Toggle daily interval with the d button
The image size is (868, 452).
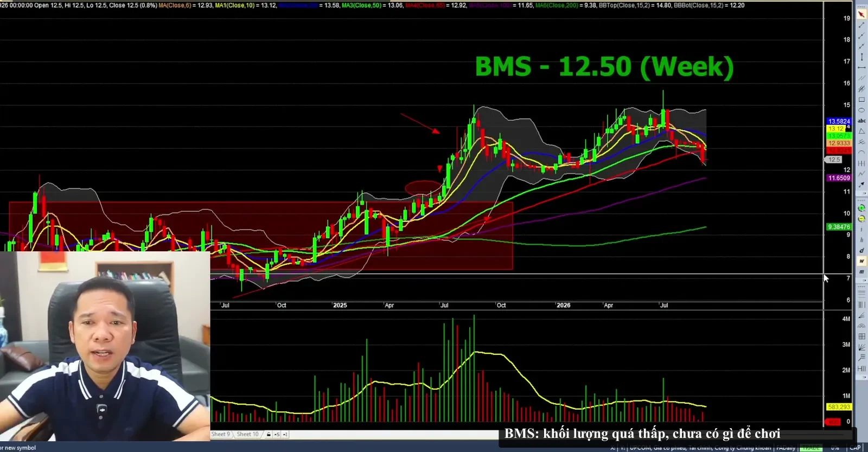861,250
